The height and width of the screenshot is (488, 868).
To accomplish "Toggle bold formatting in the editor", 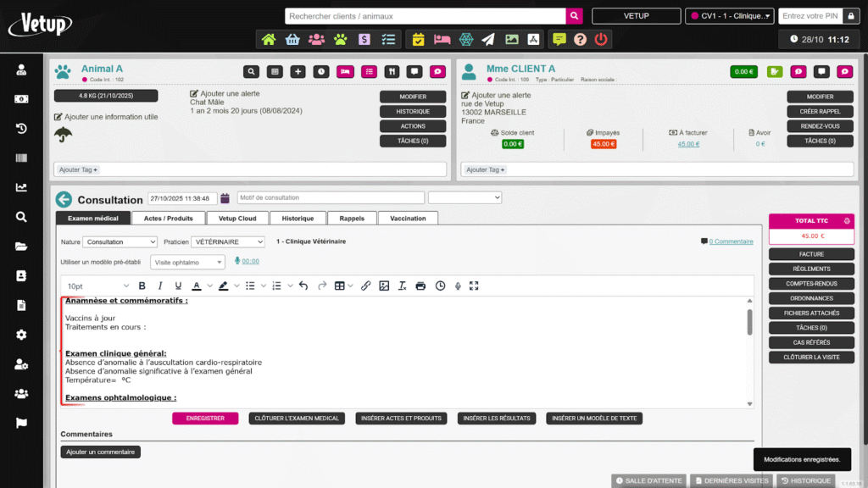I will [142, 286].
